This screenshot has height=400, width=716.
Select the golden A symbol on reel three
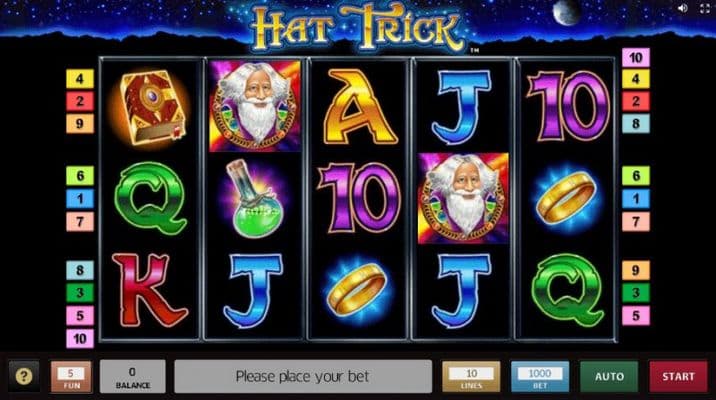359,107
